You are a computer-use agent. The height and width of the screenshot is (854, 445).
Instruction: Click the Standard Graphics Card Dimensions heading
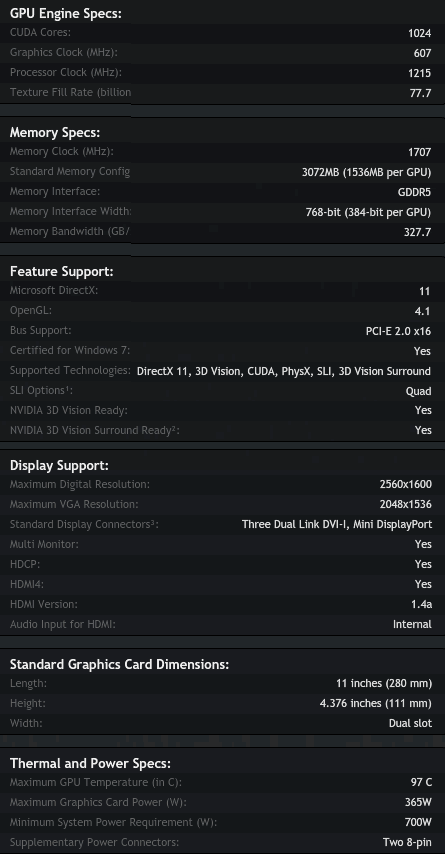click(x=119, y=664)
